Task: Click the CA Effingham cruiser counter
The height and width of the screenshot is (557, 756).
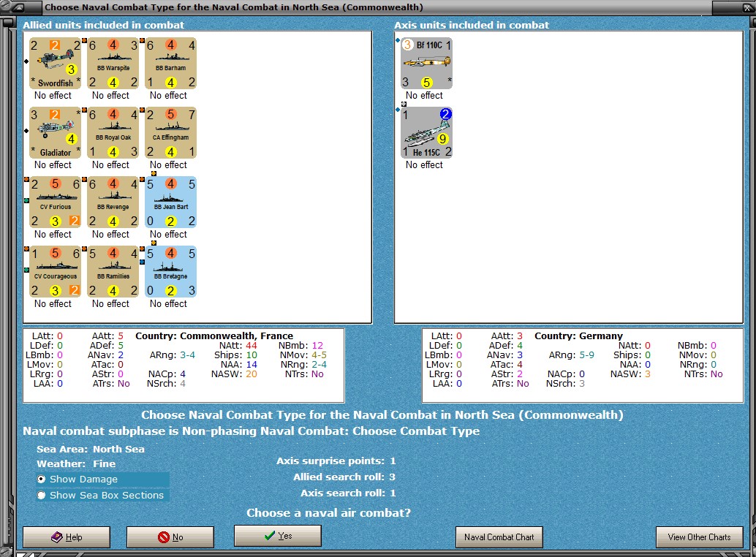Action: tap(170, 133)
